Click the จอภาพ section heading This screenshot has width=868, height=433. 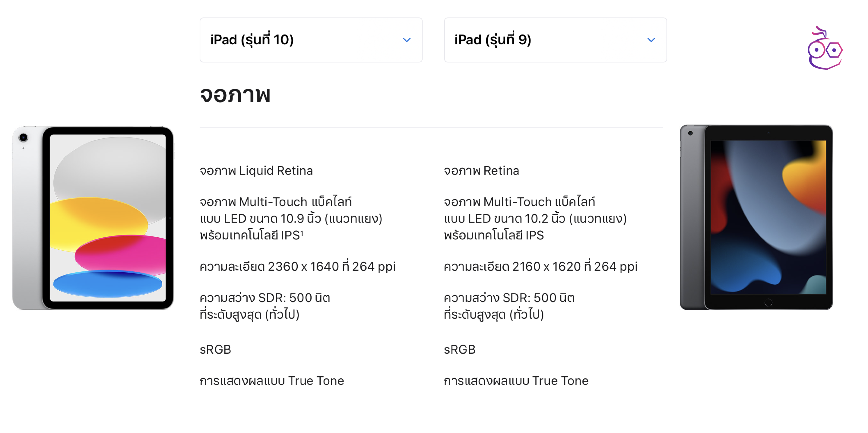pos(235,95)
